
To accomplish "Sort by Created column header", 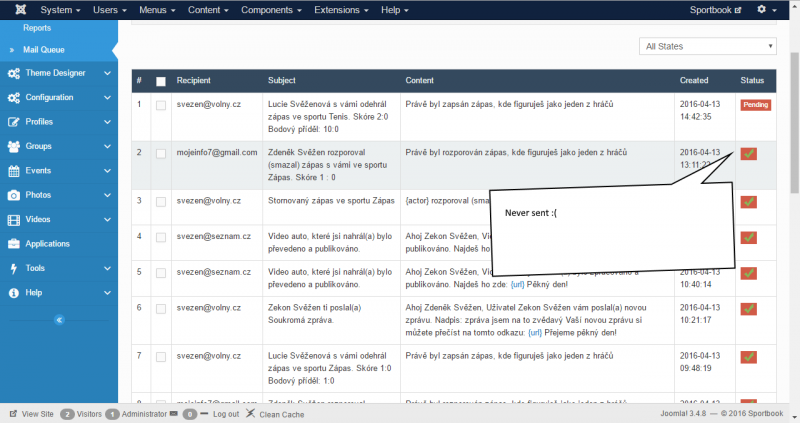I will point(694,81).
